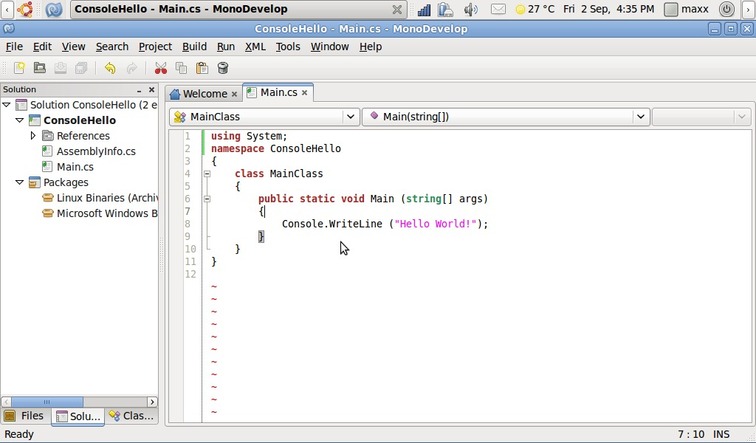Open the XML menu

pos(255,47)
